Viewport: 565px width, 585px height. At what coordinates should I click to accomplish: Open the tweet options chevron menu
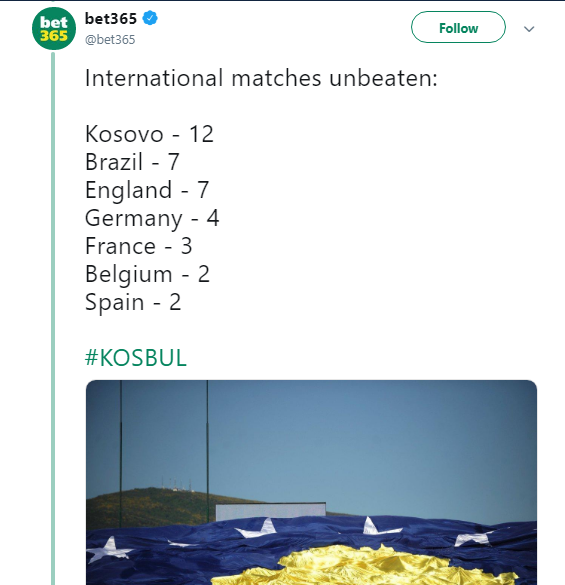click(529, 29)
